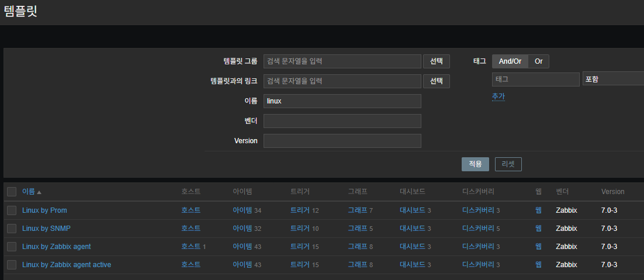Click the 태그 name input field
This screenshot has width=644, height=280.
[x=535, y=79]
